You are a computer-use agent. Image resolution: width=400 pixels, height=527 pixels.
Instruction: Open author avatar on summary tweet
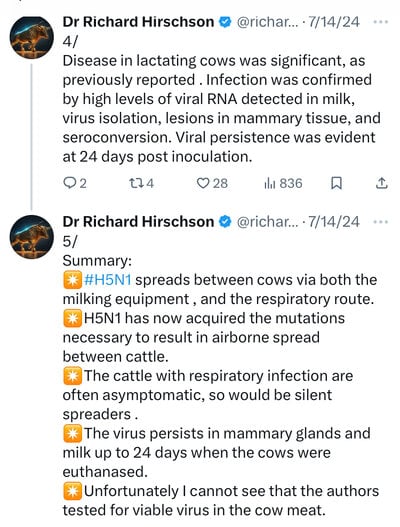(32, 237)
